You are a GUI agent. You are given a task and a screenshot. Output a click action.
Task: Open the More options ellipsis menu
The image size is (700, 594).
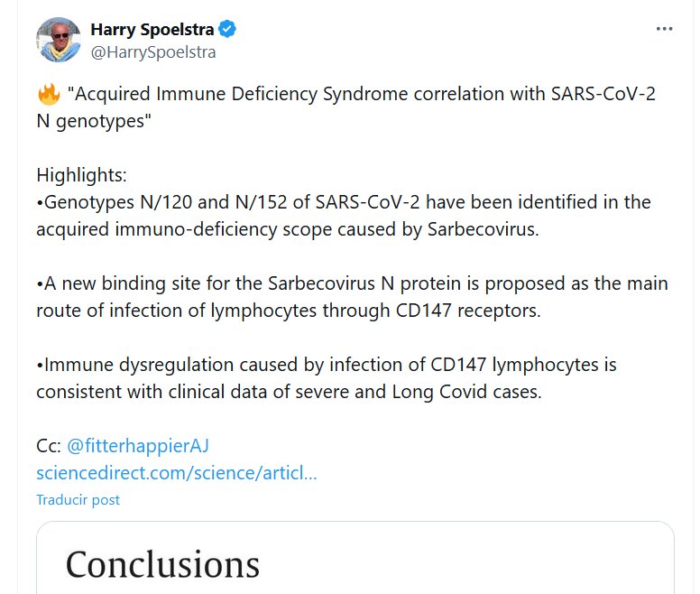(665, 29)
